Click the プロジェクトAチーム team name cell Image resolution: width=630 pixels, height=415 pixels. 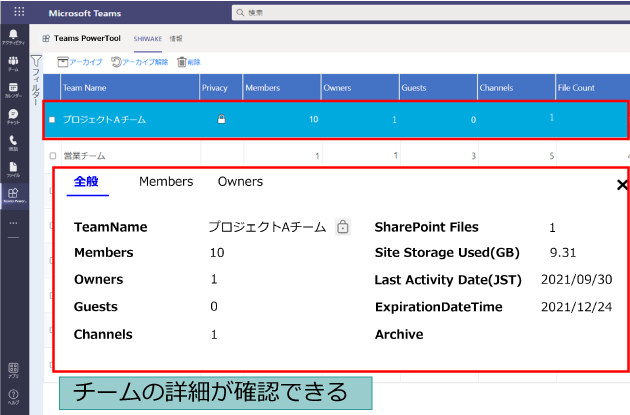(104, 120)
